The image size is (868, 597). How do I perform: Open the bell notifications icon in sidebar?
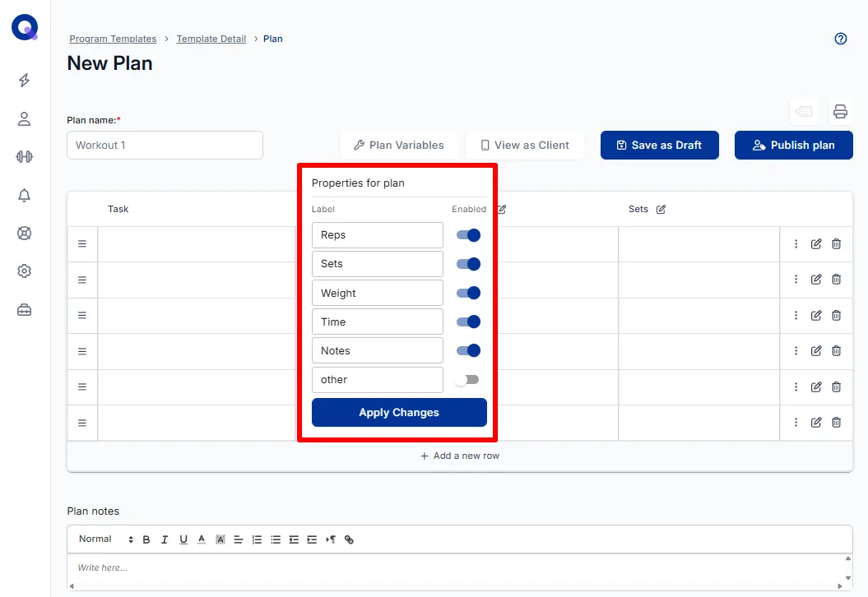coord(25,196)
